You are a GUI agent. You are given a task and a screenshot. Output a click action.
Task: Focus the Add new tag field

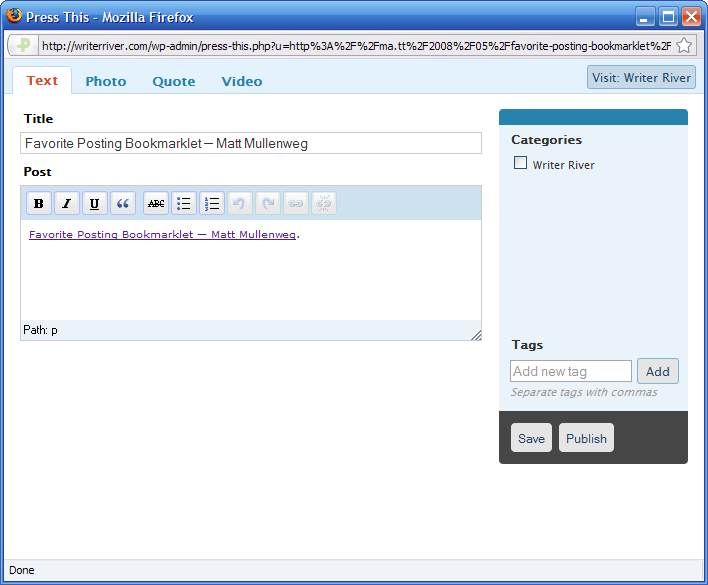(571, 371)
